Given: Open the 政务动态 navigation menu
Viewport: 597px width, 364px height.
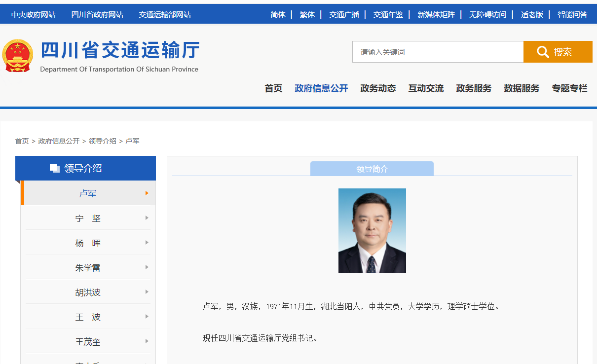Looking at the screenshot, I should pos(378,88).
